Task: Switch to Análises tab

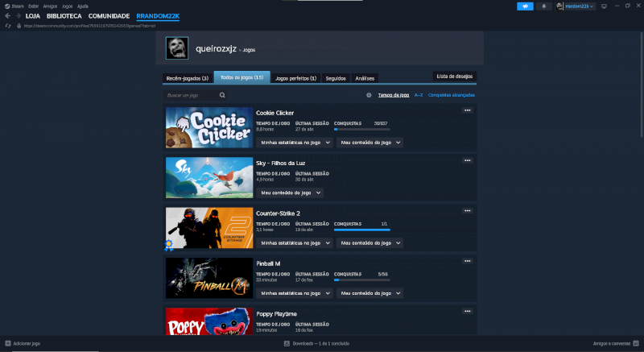Action: pos(365,78)
